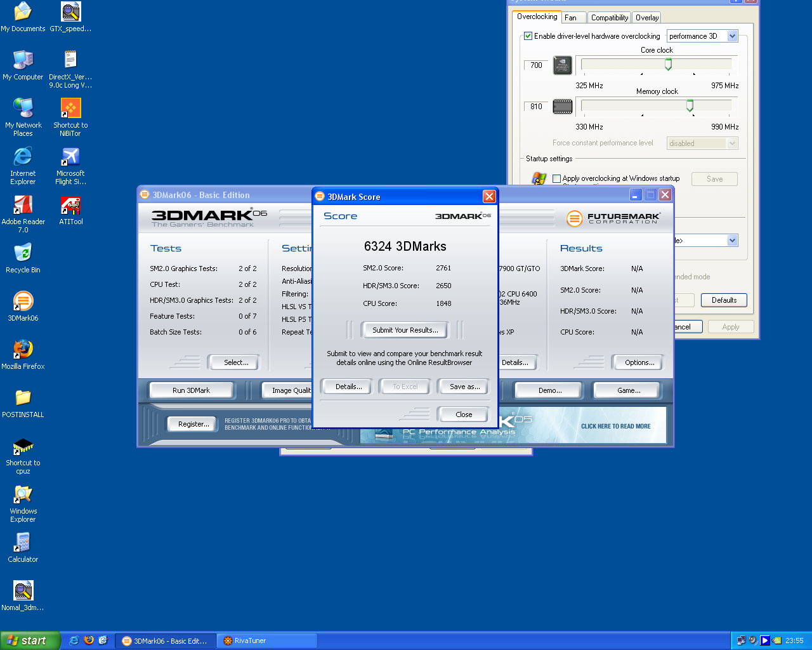
Task: Open dropdown arrow above Defaults button
Action: point(732,241)
